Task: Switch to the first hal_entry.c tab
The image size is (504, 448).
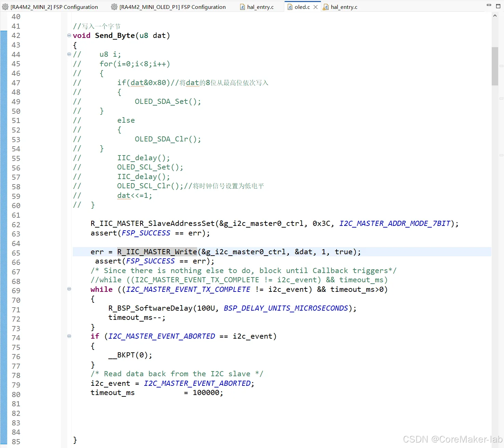Action: click(x=257, y=7)
